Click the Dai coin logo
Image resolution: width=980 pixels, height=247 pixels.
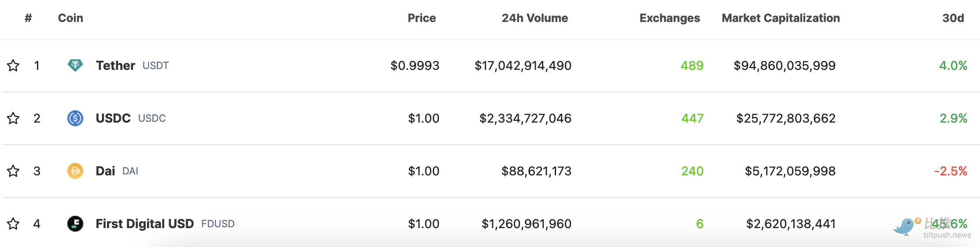pyautogui.click(x=75, y=171)
